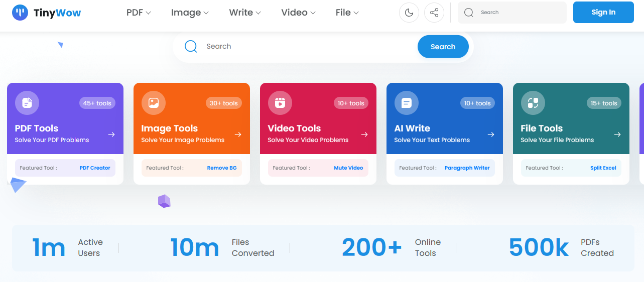Click the 15+ tools badge
The image size is (644, 282).
(603, 103)
